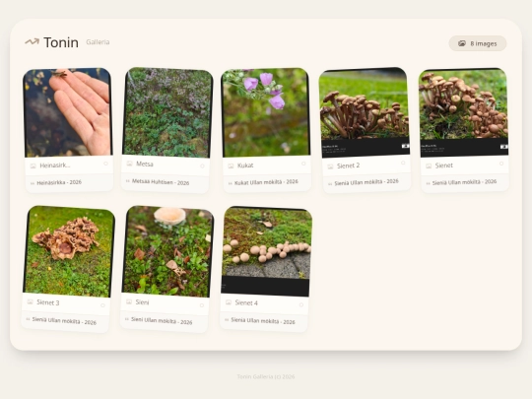The image size is (532, 399).
Task: Toggle the circle marker on the Heinasirk... card
Action: [105, 164]
